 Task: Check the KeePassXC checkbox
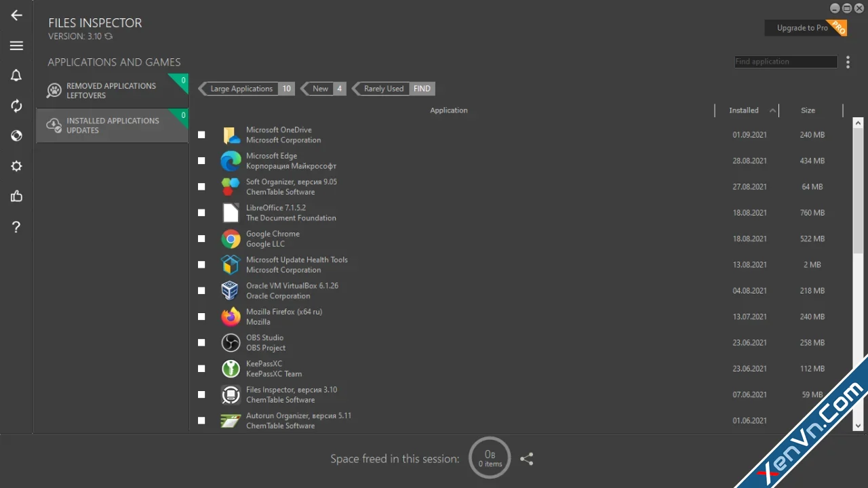(201, 369)
